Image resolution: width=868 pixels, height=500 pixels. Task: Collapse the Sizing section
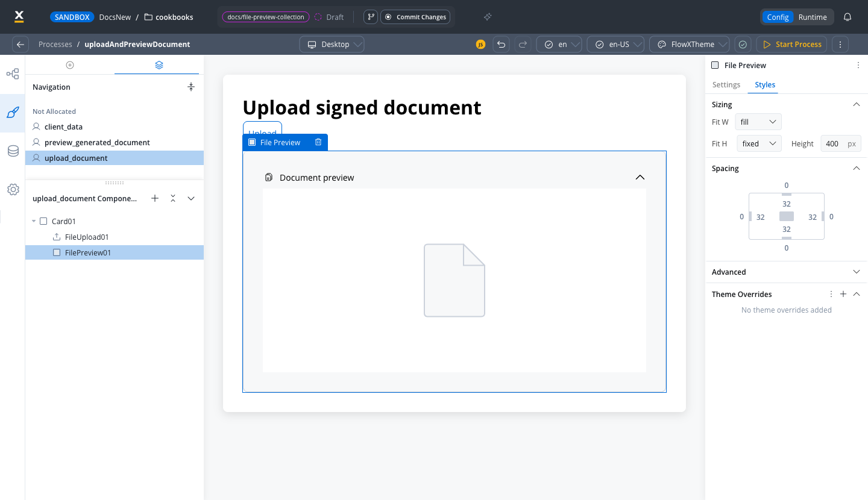(857, 104)
